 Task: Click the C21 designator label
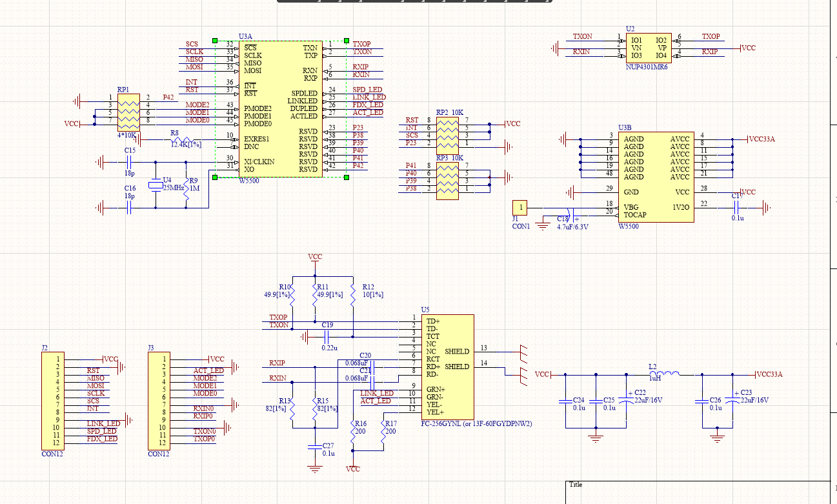366,370
